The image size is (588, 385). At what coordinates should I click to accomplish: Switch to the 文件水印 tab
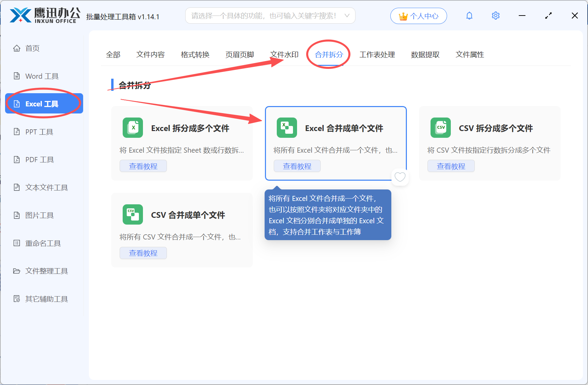pos(284,54)
